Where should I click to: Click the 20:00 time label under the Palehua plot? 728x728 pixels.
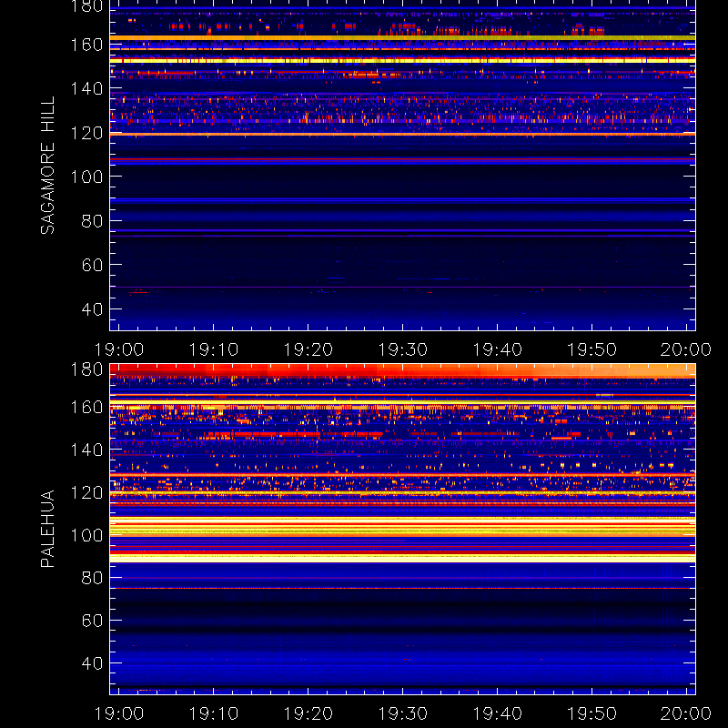point(686,713)
